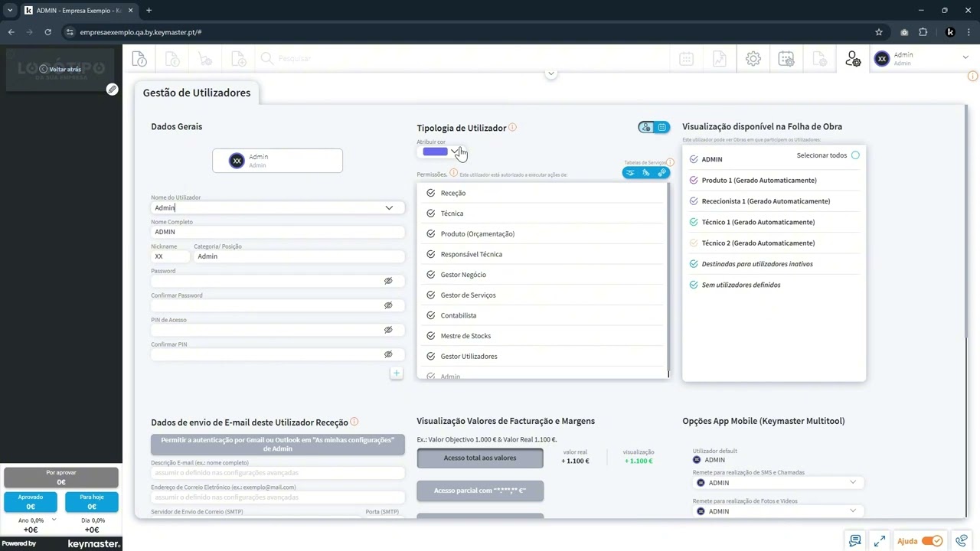This screenshot has width=980, height=551.
Task: Open the document-clock icon in top toolbar
Action: (x=139, y=59)
